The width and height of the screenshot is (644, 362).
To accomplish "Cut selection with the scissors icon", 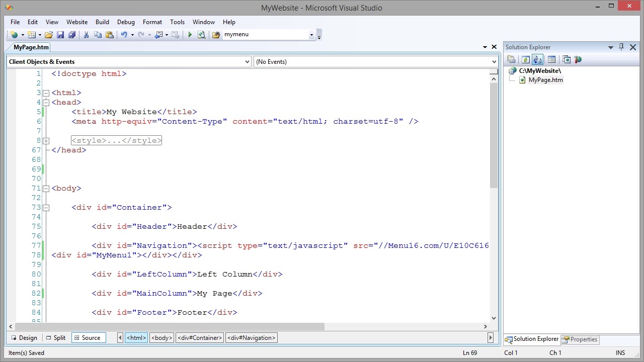I will coord(86,35).
